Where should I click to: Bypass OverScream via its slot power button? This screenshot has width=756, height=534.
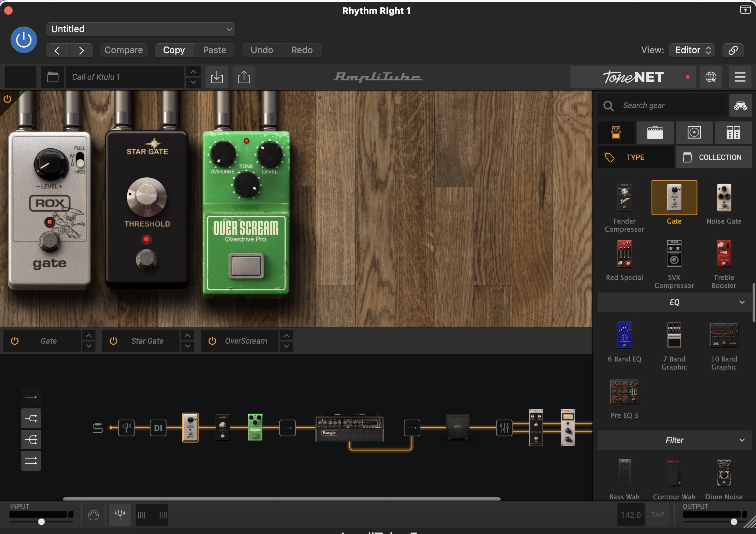[212, 341]
